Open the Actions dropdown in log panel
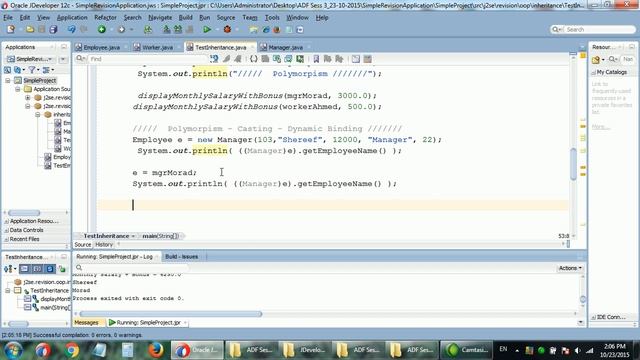Image resolution: width=640 pixels, height=360 pixels. tap(570, 268)
